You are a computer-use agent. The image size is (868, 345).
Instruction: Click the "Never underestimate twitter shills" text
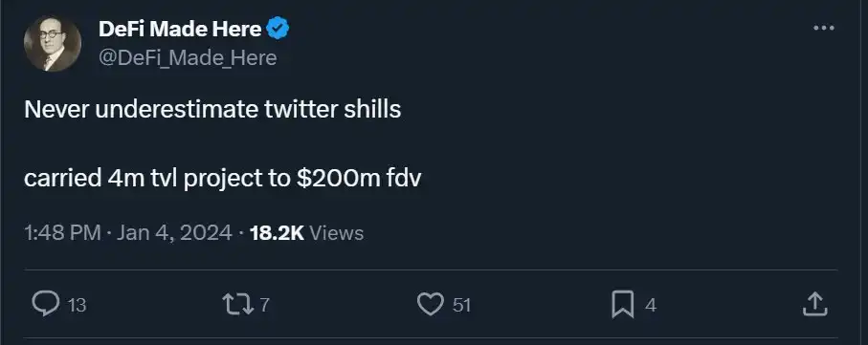coord(212,110)
